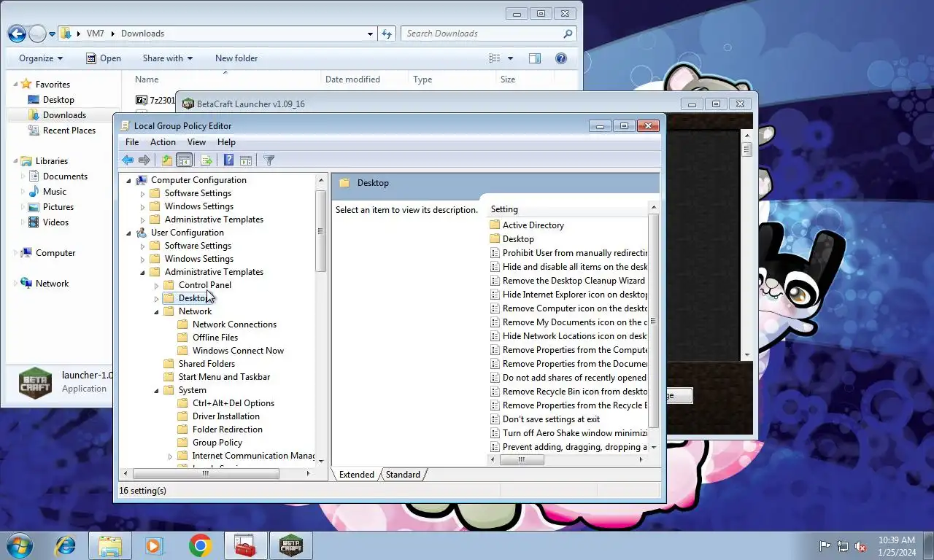
Task: Open Windows Media Player from taskbar
Action: (x=155, y=545)
